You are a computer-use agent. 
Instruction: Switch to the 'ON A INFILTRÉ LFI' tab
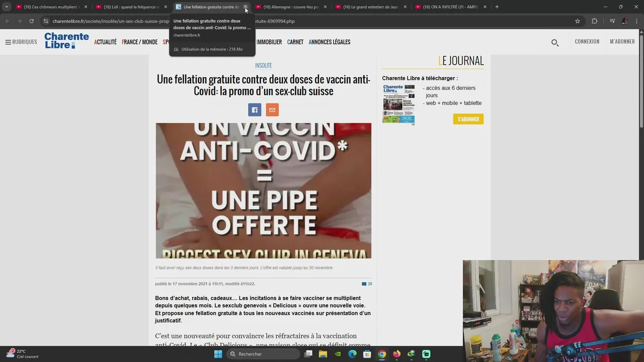pos(451,7)
